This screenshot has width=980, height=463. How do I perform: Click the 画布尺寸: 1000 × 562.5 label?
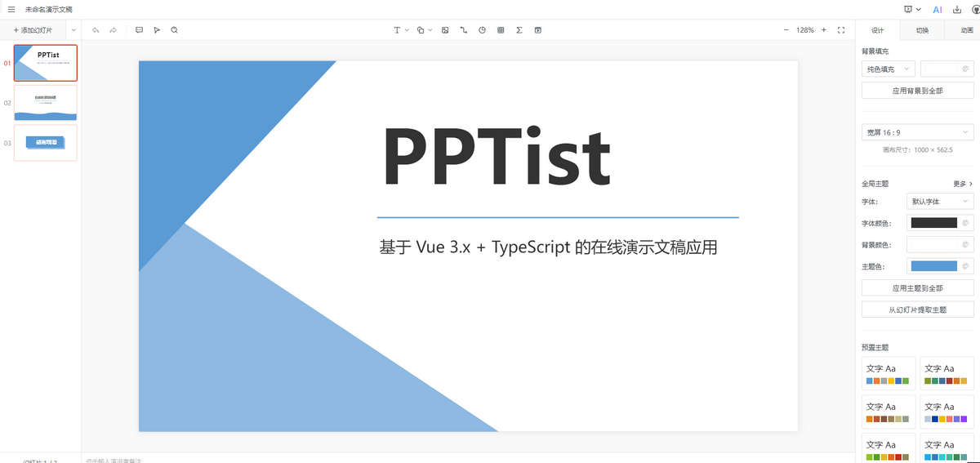tap(918, 150)
